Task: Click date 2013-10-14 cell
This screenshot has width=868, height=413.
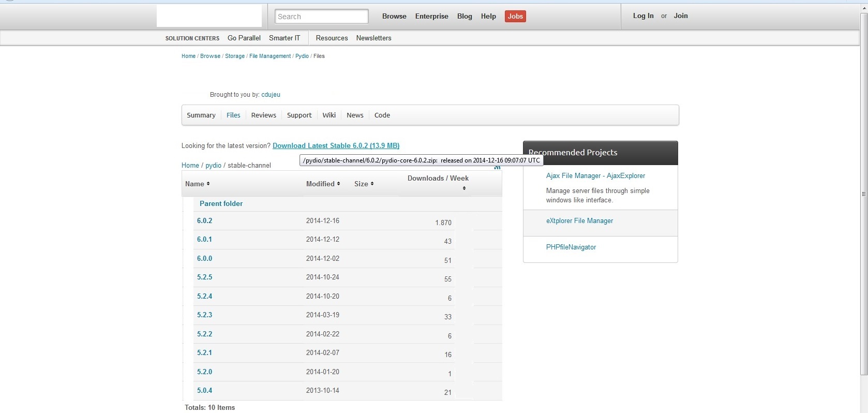Action: (x=323, y=391)
